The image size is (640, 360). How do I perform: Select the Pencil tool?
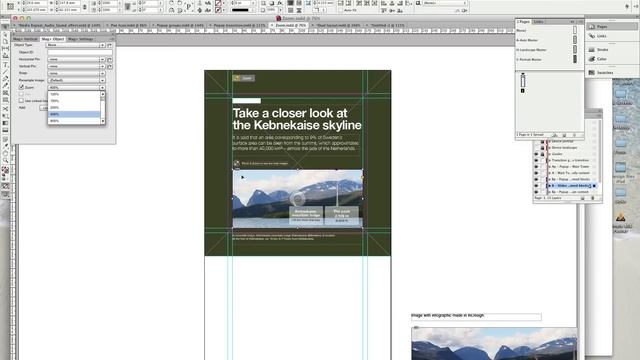[x=5, y=85]
